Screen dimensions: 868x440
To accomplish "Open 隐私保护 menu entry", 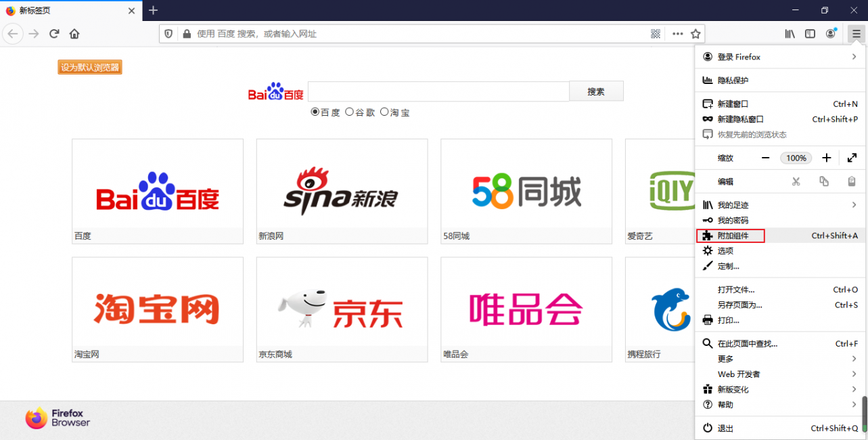I will [x=780, y=80].
